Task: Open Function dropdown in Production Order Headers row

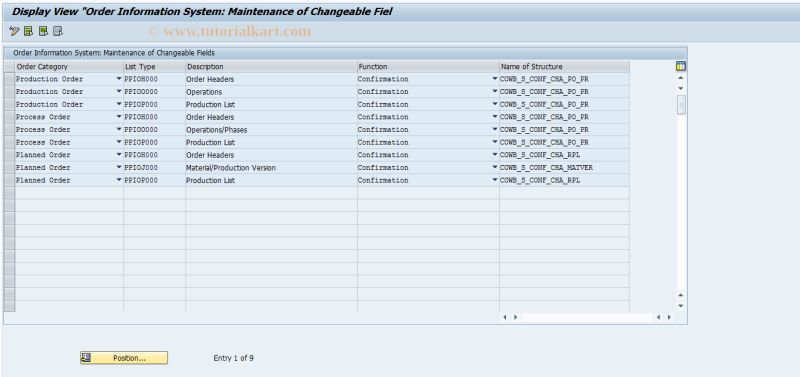Action: 494,79
